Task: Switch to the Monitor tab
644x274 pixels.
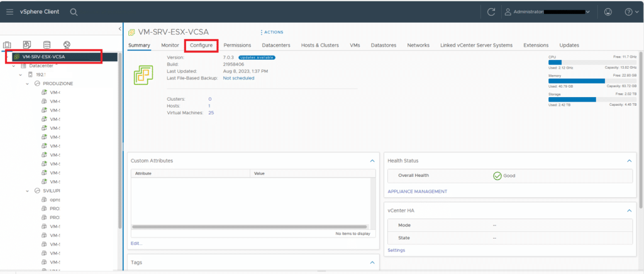Action: click(x=170, y=45)
